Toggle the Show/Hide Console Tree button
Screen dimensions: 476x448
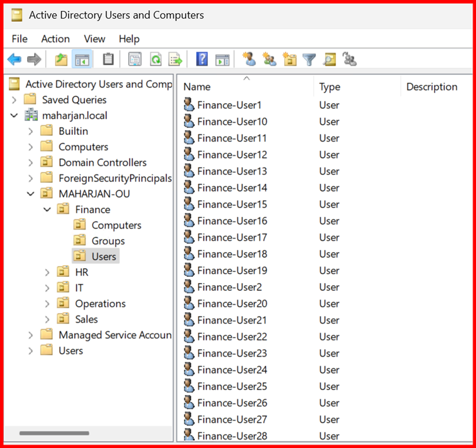82,59
